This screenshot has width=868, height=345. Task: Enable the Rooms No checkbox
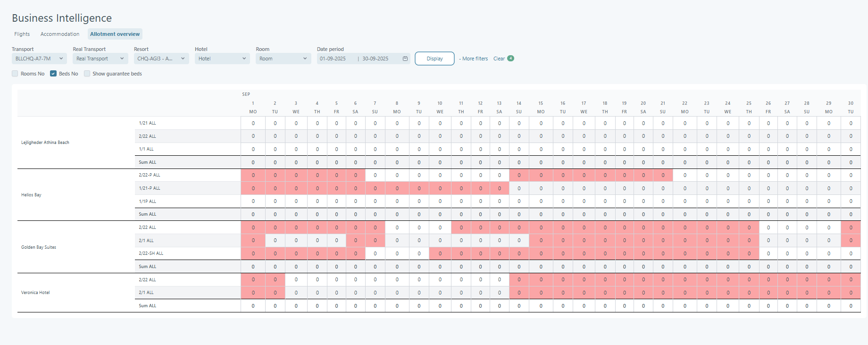pos(15,74)
